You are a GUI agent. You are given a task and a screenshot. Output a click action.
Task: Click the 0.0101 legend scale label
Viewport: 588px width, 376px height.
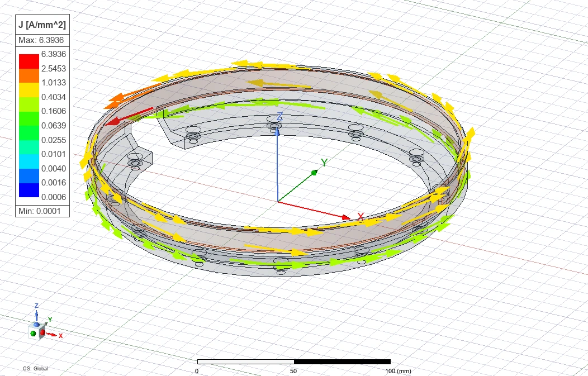pyautogui.click(x=54, y=154)
